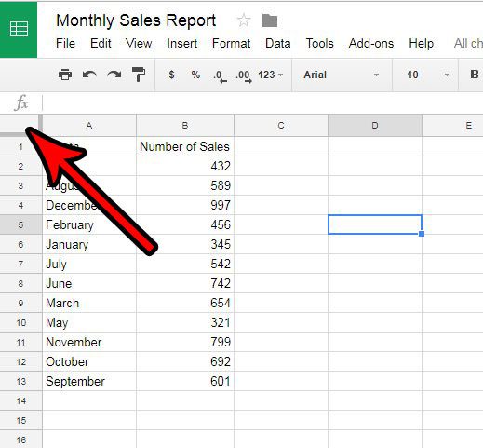Image resolution: width=483 pixels, height=448 pixels.
Task: Format as currency with dollar icon
Action: click(171, 75)
